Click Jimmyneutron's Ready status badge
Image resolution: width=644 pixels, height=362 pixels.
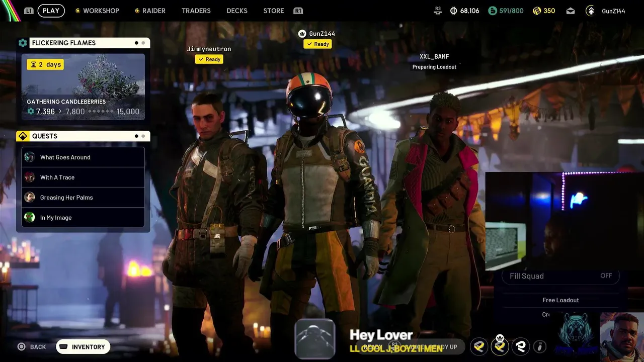(x=209, y=59)
